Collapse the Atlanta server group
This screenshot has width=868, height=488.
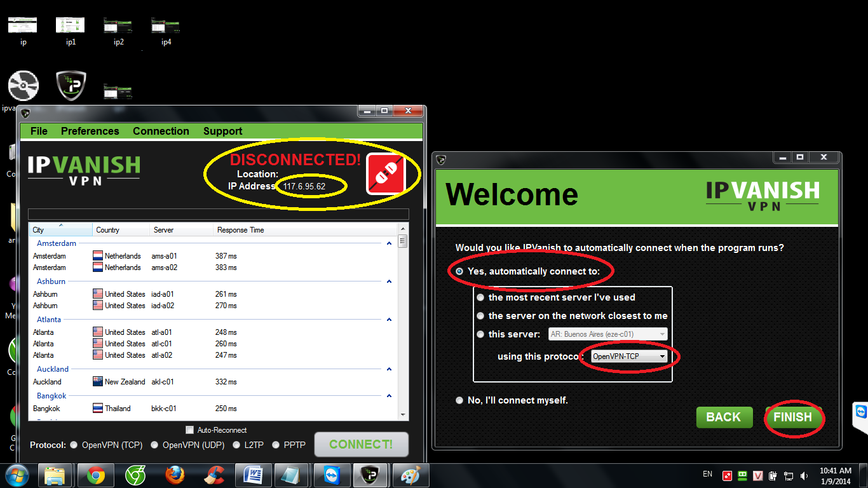[x=390, y=320]
